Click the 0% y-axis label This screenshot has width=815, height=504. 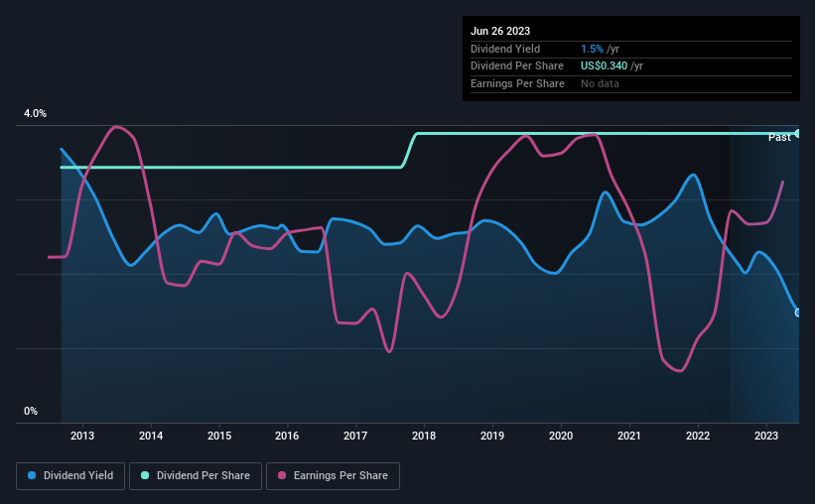click(x=31, y=411)
